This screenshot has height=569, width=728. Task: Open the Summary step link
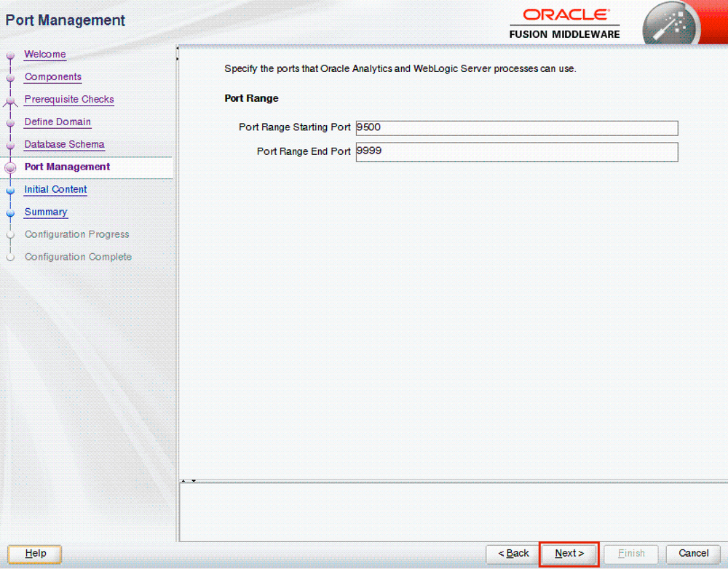tap(46, 212)
